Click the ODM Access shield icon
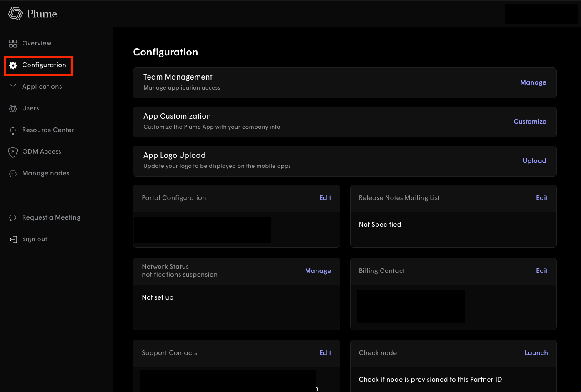Screen dimensions: 581x392 pyautogui.click(x=13, y=152)
